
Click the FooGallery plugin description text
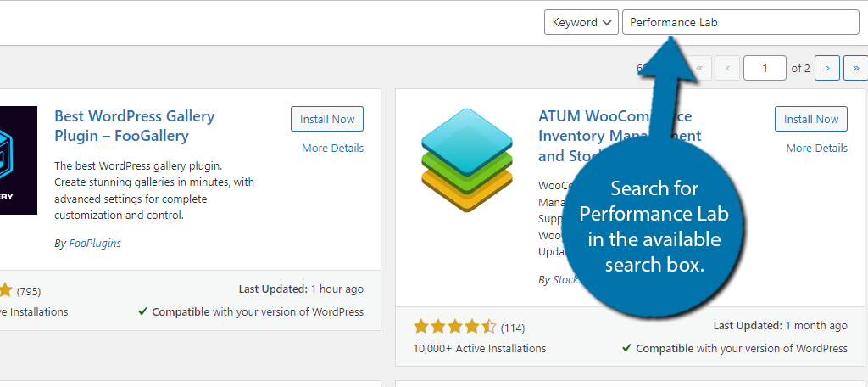(154, 190)
